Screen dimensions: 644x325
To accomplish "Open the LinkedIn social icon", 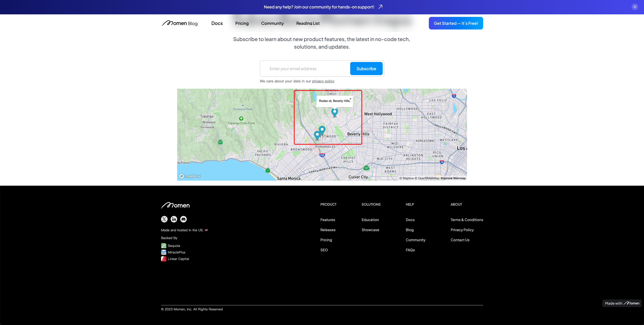I will click(174, 219).
